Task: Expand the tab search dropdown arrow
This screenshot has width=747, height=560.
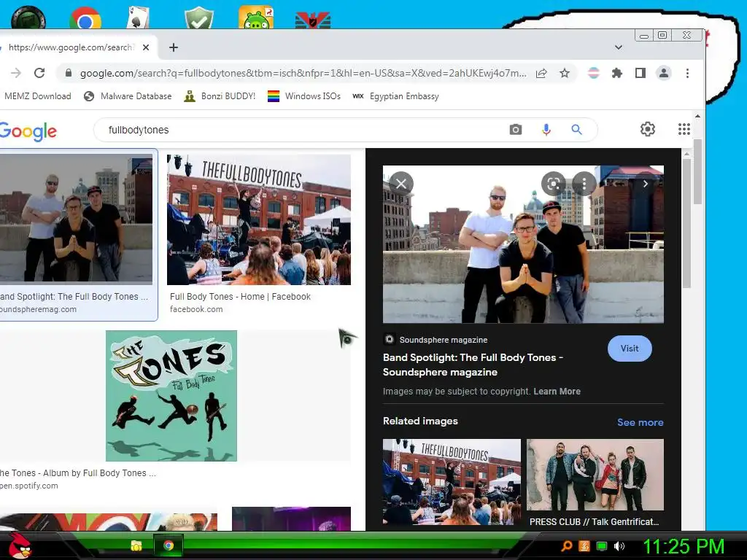Action: coord(619,47)
